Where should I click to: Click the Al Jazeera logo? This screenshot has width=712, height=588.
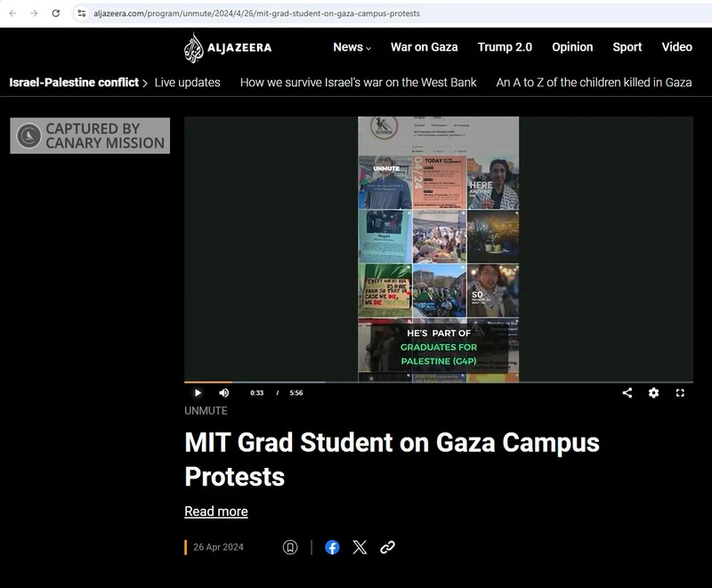[228, 46]
